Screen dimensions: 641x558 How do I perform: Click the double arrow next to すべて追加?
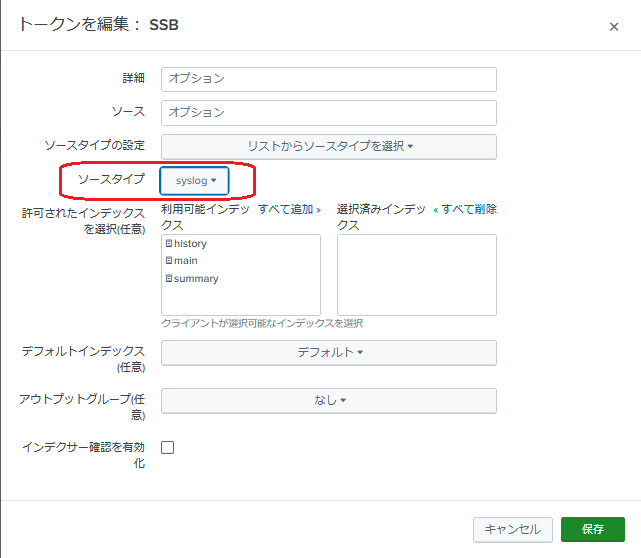(x=318, y=211)
